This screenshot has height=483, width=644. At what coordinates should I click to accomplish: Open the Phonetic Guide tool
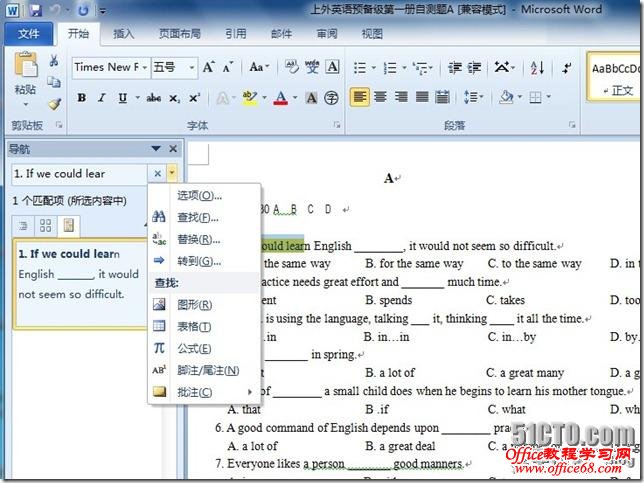tap(312, 67)
